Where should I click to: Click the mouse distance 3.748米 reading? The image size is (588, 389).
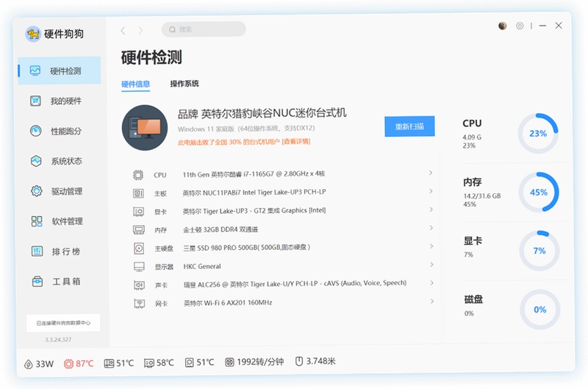click(x=315, y=361)
